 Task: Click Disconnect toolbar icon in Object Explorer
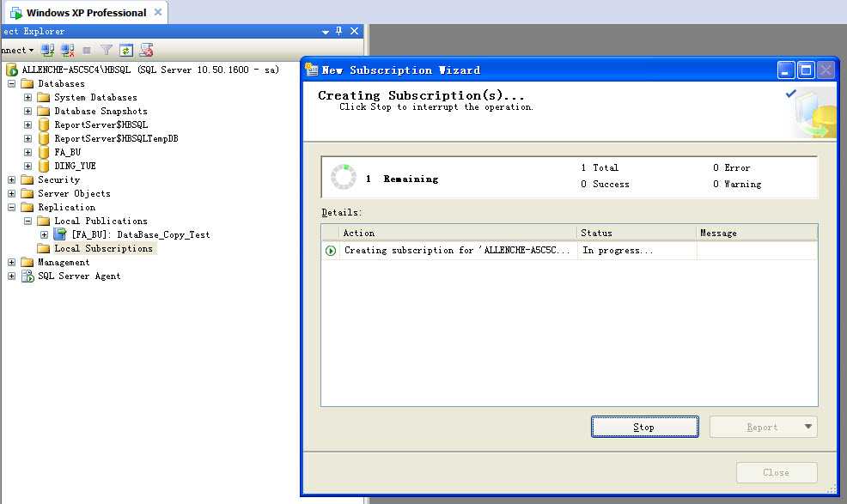[x=68, y=51]
